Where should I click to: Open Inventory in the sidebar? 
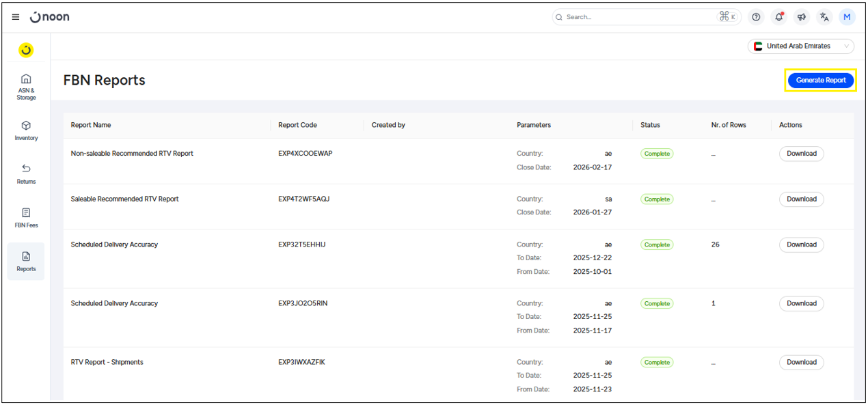pyautogui.click(x=26, y=130)
